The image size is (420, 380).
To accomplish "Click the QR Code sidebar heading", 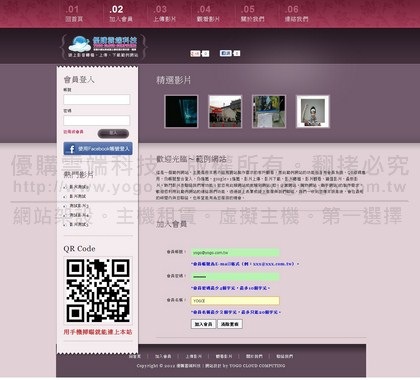I will click(x=79, y=249).
